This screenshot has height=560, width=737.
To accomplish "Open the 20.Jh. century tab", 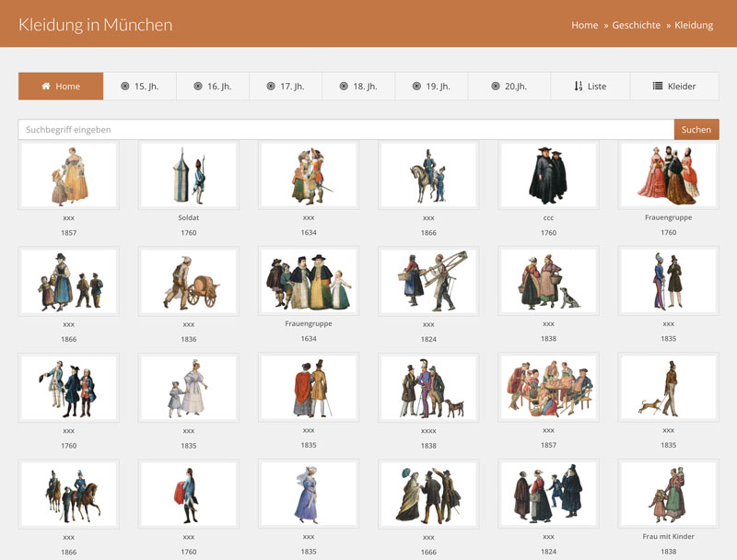I will 509,87.
